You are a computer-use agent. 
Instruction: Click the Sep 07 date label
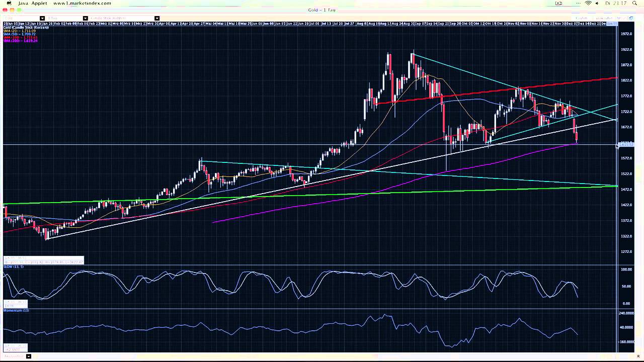[420, 24]
